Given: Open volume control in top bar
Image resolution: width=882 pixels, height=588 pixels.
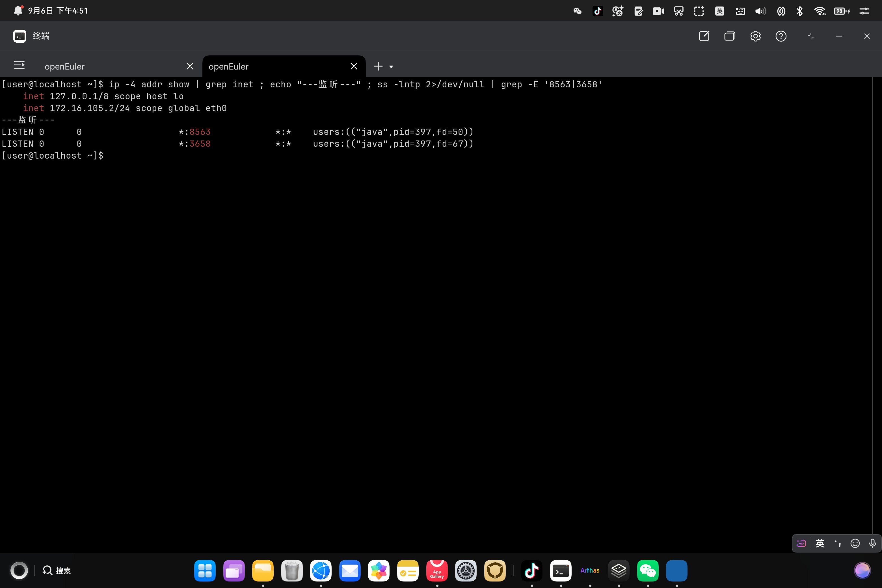Looking at the screenshot, I should [x=760, y=11].
